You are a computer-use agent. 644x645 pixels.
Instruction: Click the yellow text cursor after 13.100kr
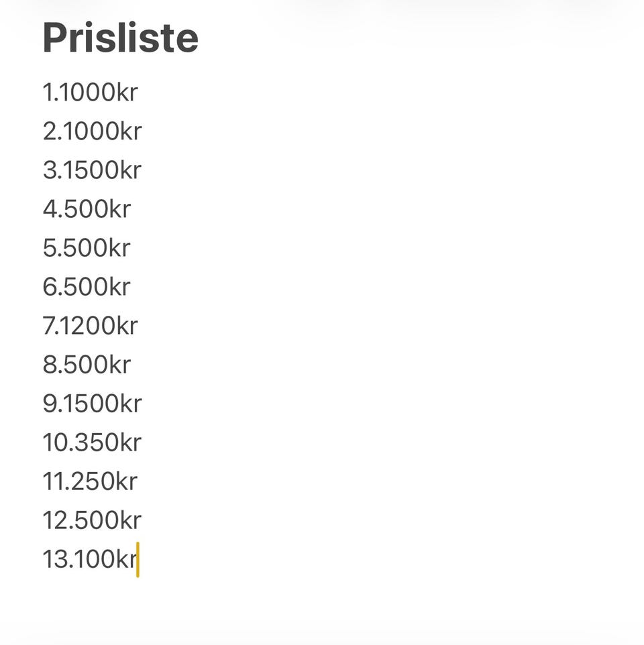(138, 560)
